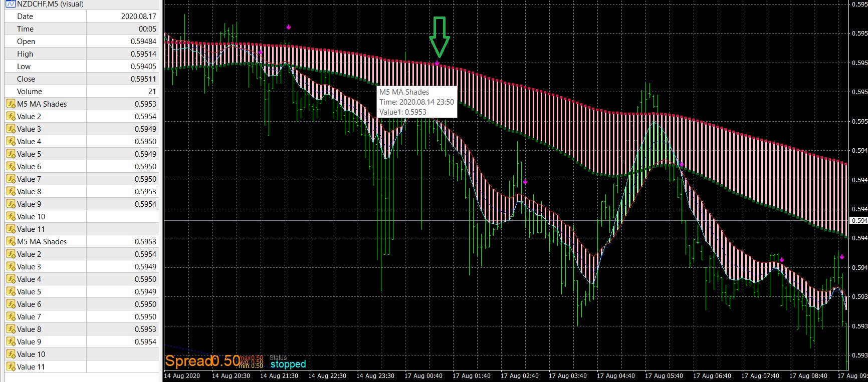Click the tooltip line 'Time: 2020.08.14 23:50'

click(416, 102)
